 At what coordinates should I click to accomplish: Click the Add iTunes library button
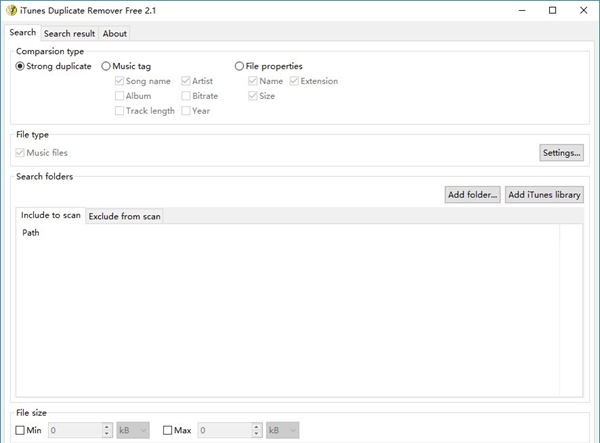[x=544, y=195]
